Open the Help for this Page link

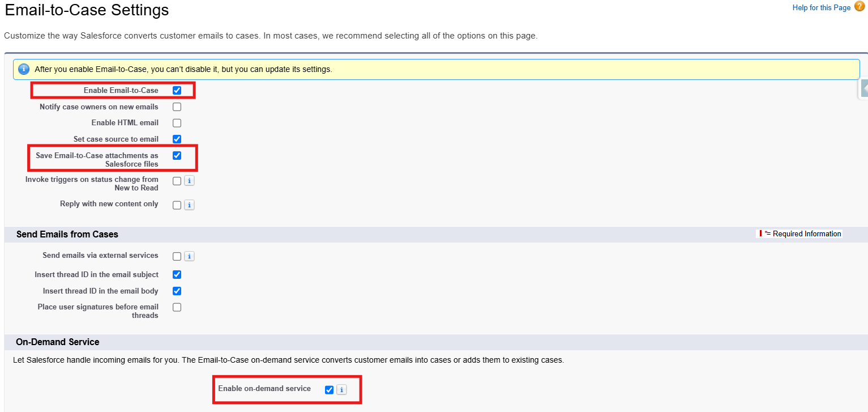click(822, 7)
